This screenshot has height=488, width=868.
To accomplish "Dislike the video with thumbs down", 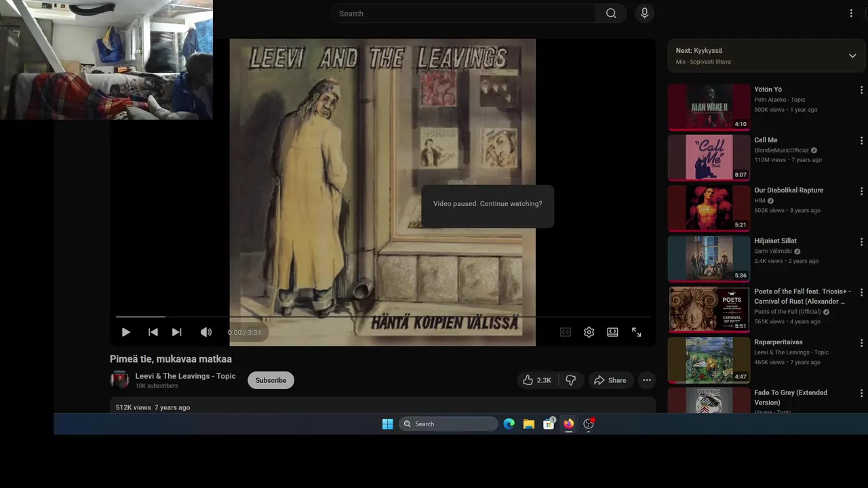I will coord(570,380).
